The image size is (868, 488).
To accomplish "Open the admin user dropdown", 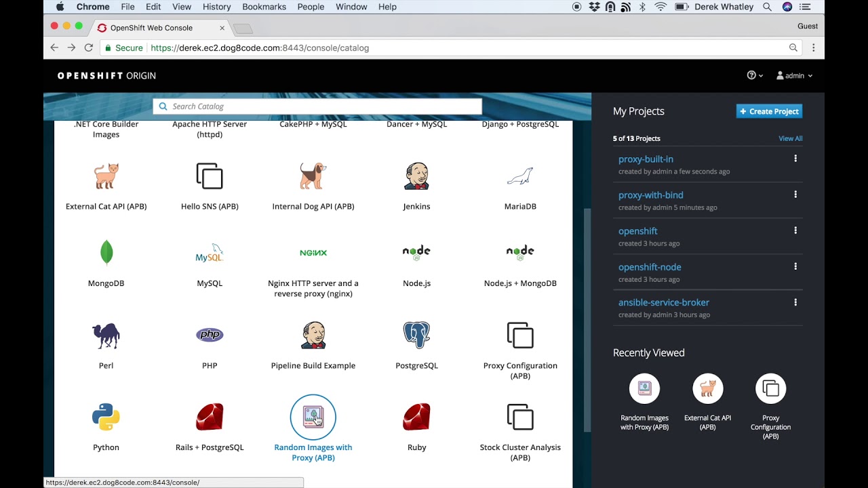I will 794,75.
